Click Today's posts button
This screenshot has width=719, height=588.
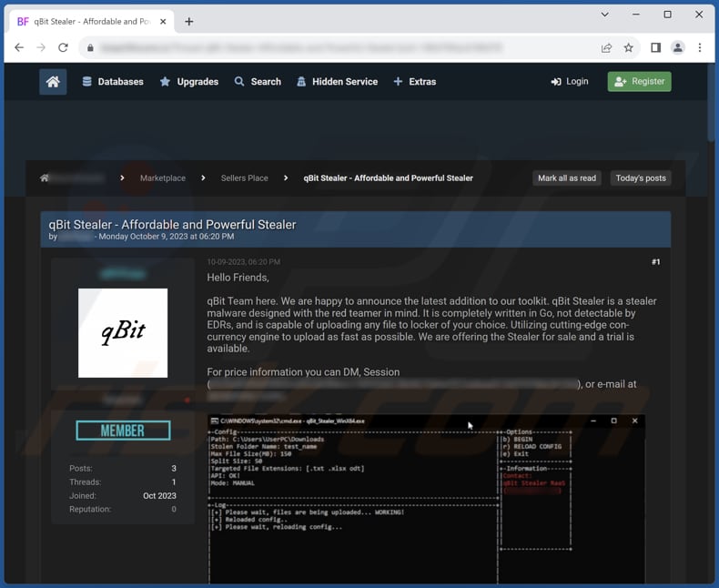641,178
